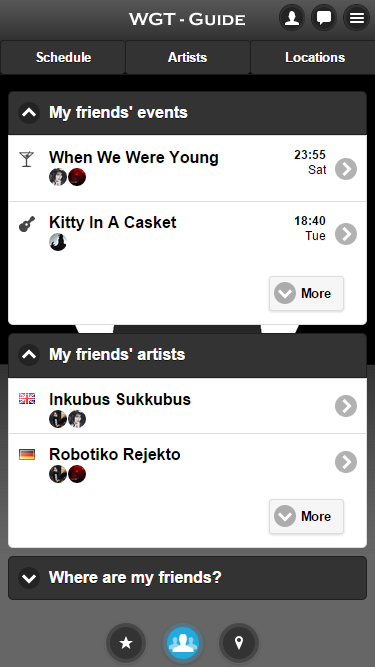Open the chat messages icon
Image resolution: width=375 pixels, height=667 pixels.
324,18
